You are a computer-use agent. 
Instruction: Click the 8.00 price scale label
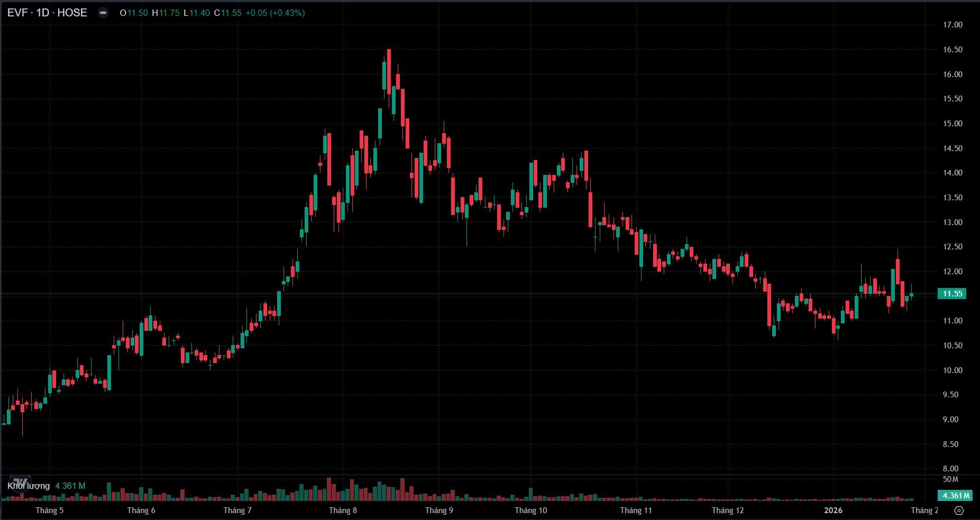point(952,469)
